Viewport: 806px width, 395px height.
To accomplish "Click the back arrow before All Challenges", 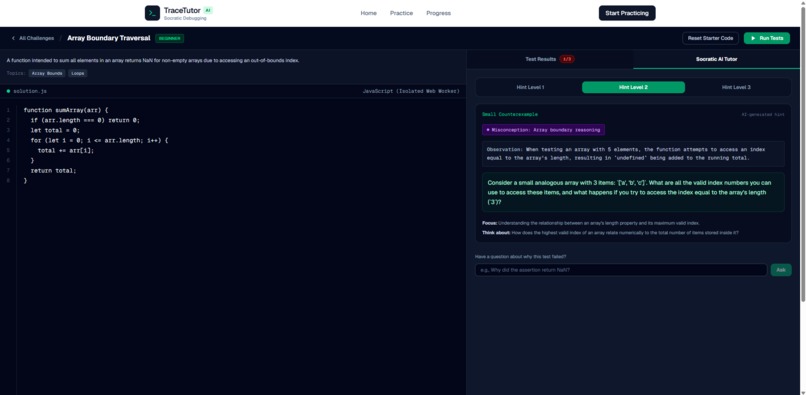I will point(13,38).
